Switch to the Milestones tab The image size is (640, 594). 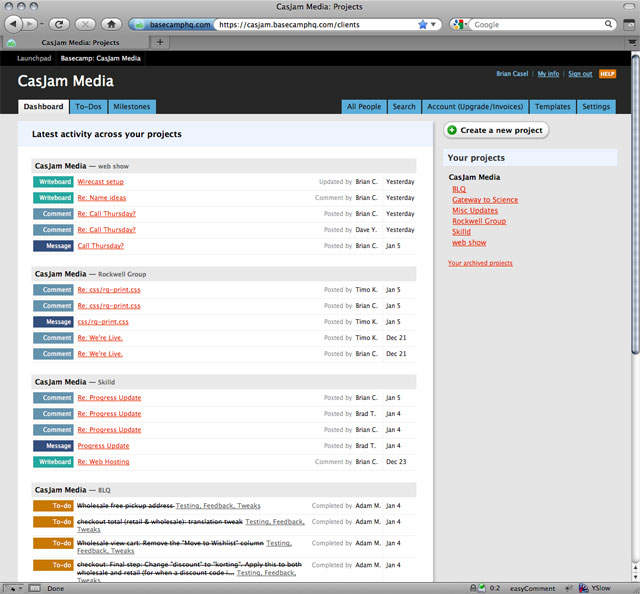(132, 107)
